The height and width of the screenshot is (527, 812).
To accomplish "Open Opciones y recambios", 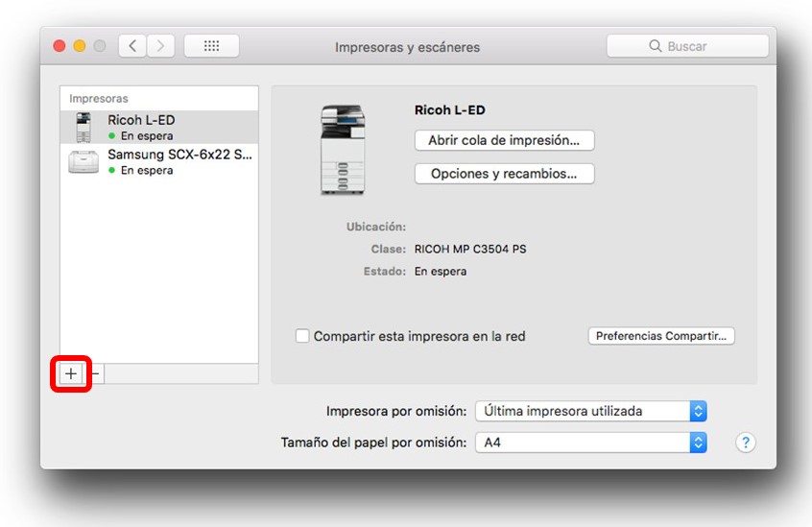I will pos(505,174).
